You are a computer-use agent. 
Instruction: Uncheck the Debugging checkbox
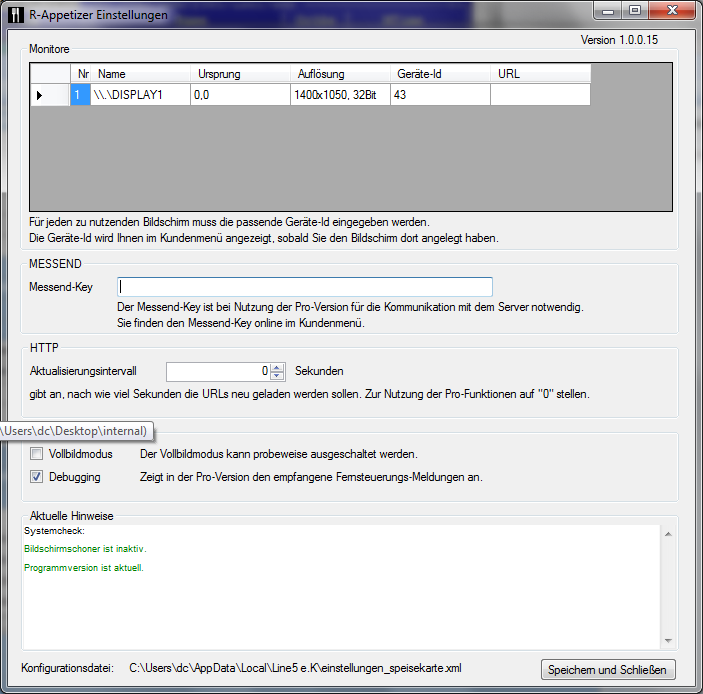coord(36,477)
